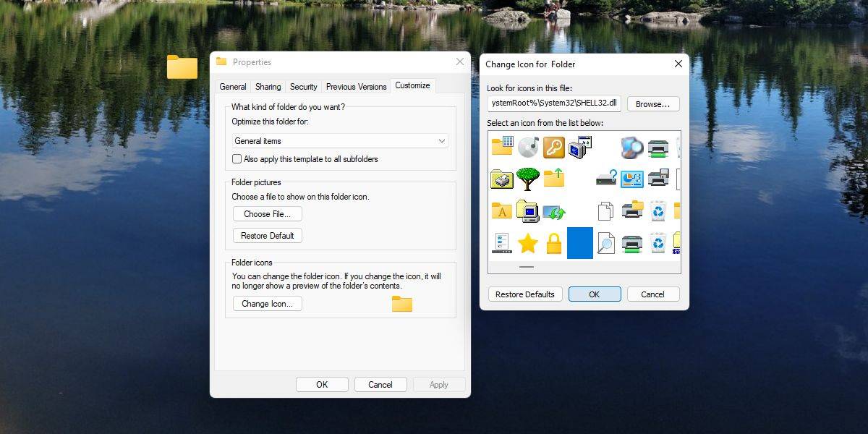Click Restore Defaults in Change Icon dialog
The height and width of the screenshot is (434, 868).
tap(525, 294)
